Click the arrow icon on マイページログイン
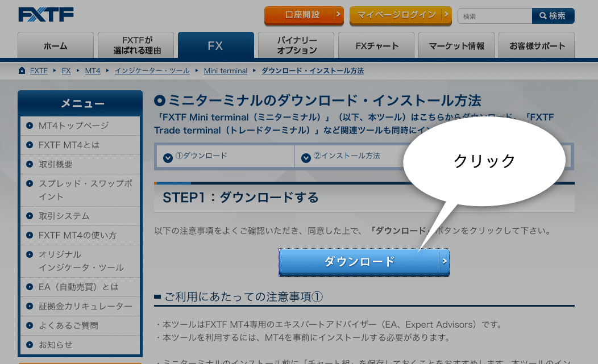The height and width of the screenshot is (364, 598). click(x=446, y=15)
